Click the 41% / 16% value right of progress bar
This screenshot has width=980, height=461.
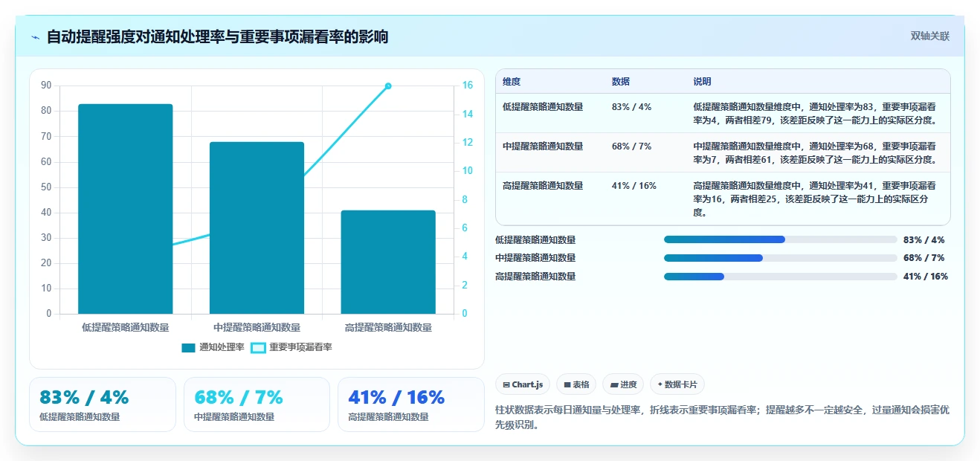926,277
